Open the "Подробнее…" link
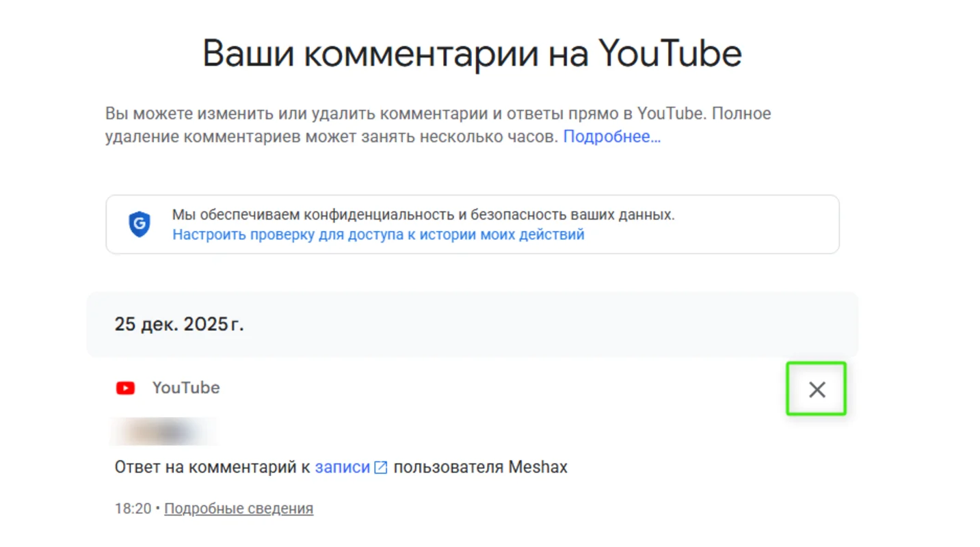This screenshot has height=547, width=980. click(612, 136)
